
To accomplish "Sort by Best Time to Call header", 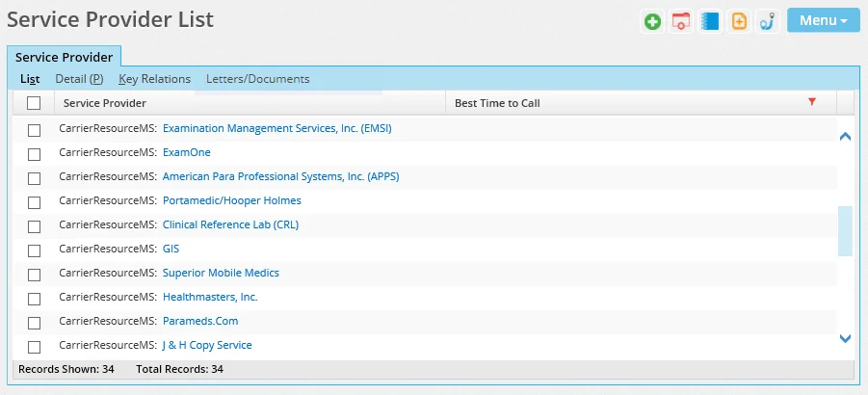I will pos(497,103).
